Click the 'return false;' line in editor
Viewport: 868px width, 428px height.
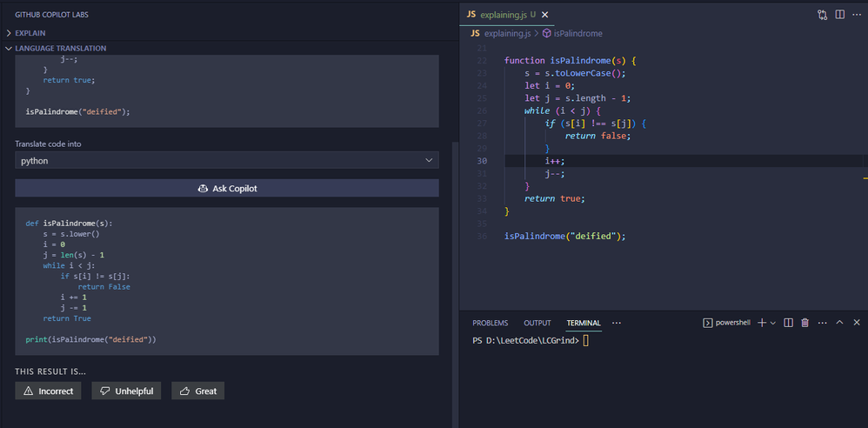[x=598, y=136]
